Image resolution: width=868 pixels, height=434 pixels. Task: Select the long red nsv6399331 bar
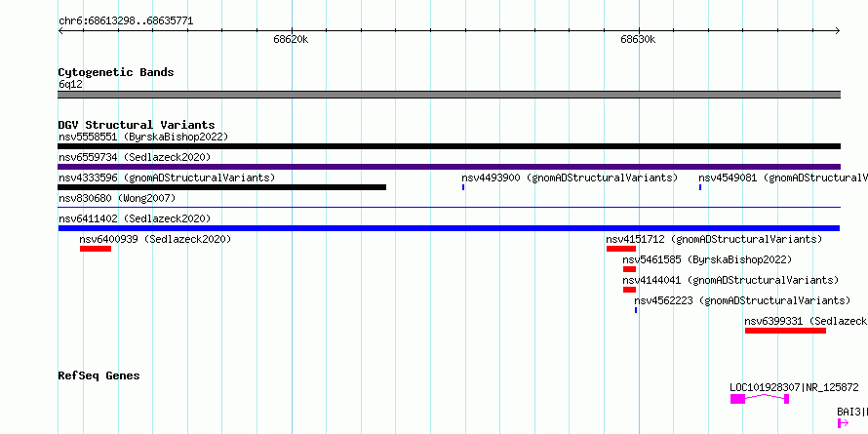point(785,331)
